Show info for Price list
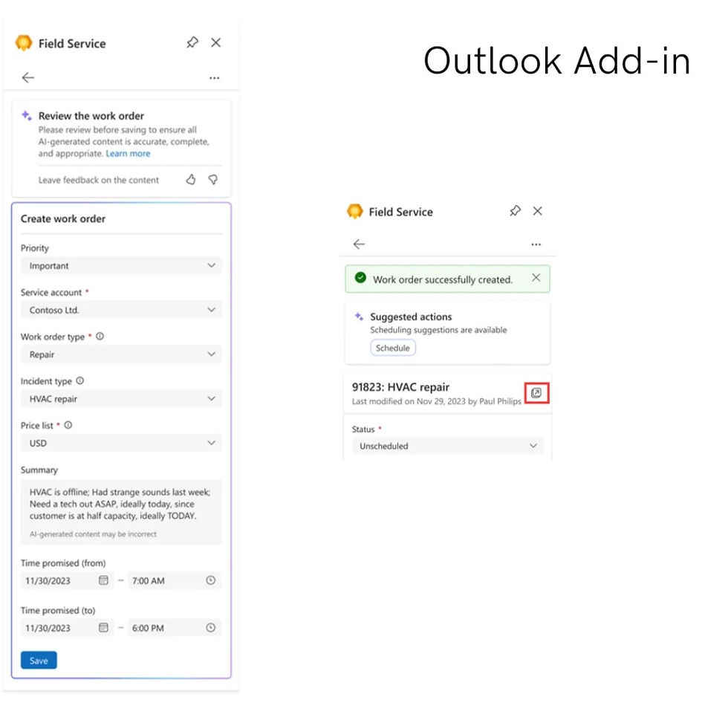 68,425
